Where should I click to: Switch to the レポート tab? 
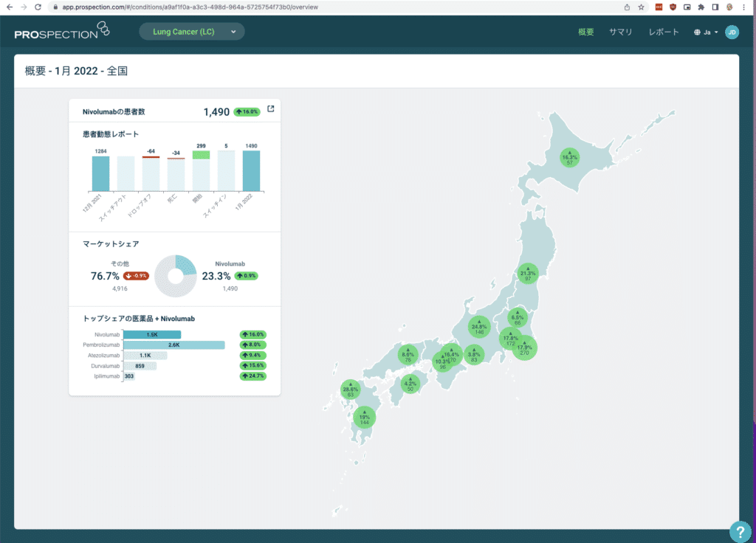[x=664, y=32]
